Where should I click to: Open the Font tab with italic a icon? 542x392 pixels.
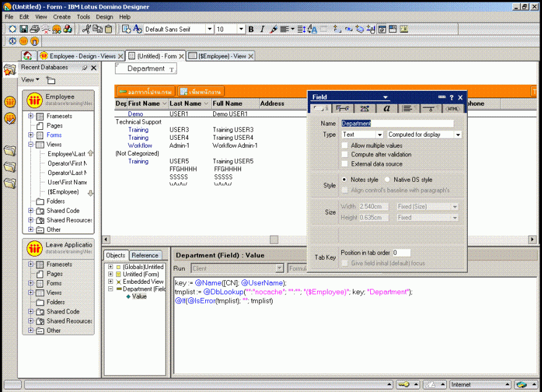click(386, 109)
